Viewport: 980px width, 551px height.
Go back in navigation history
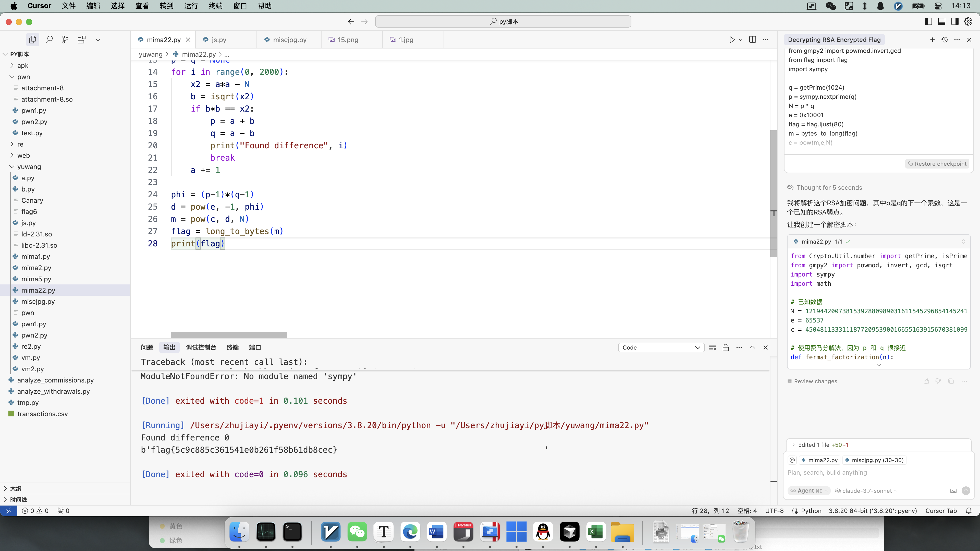click(x=351, y=22)
